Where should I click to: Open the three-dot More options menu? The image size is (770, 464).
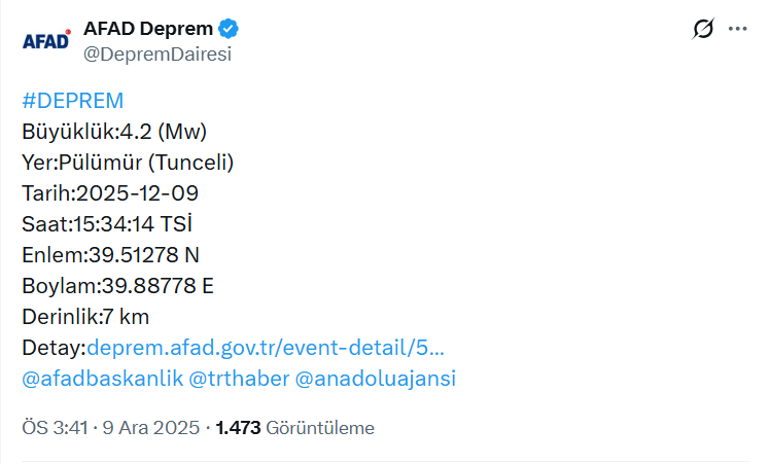coord(738,29)
